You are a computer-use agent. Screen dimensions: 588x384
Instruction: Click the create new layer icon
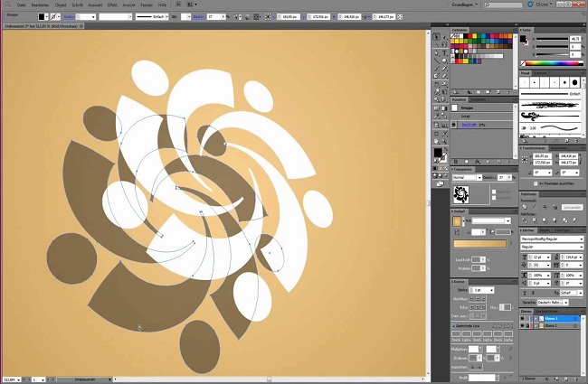tap(566, 379)
